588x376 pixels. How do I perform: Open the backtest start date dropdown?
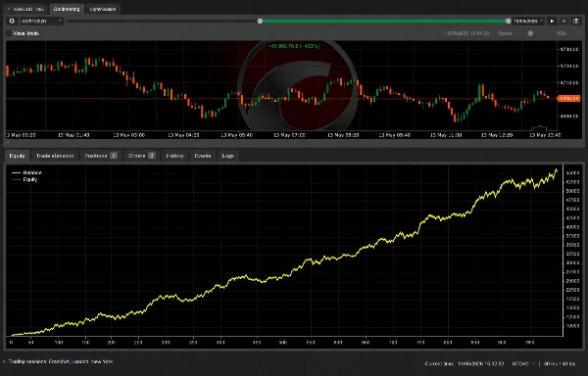[41, 22]
